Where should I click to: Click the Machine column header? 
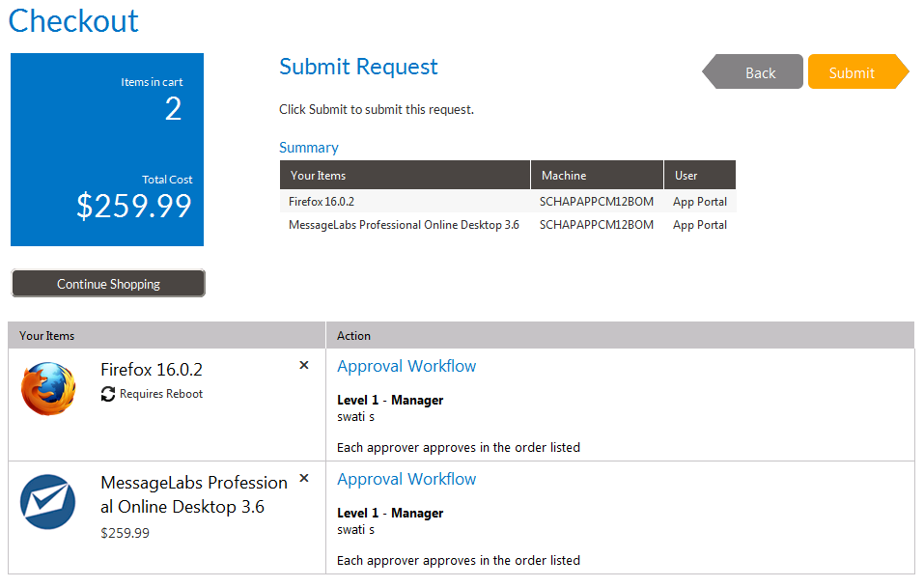[x=564, y=175]
